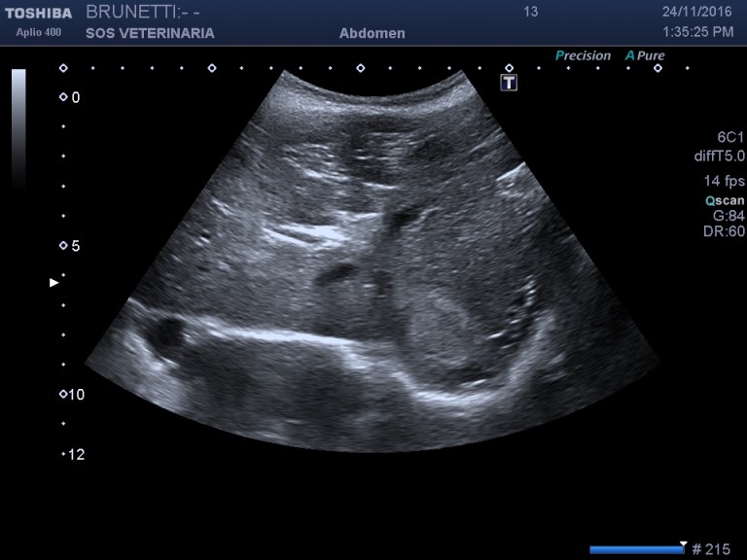Viewport: 747px width, 560px height.
Task: Open the DR:60 dynamic range setting
Action: pos(723,231)
